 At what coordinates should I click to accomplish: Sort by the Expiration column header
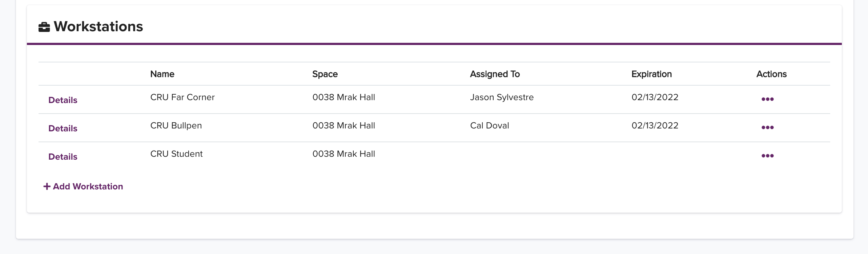tap(651, 74)
